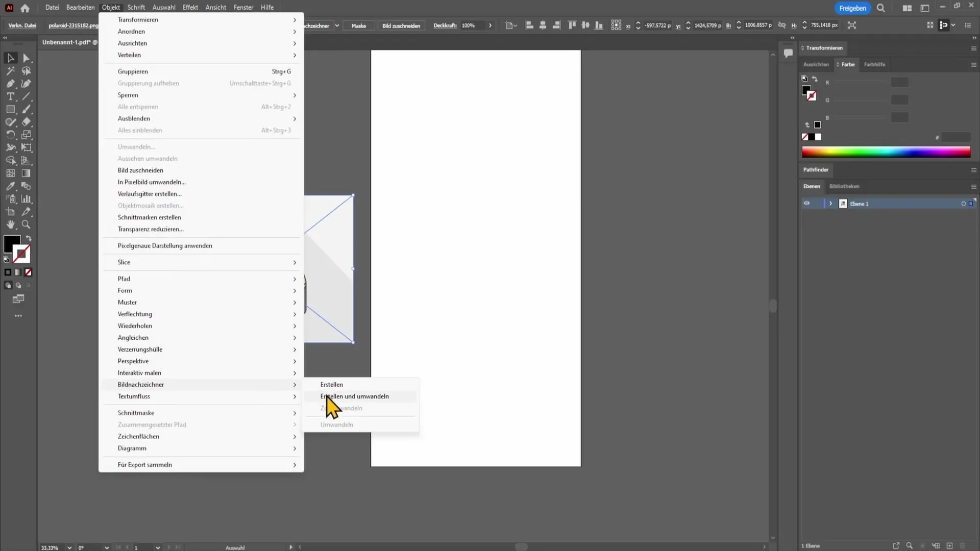Open the Illustrator home screen icon
The image size is (980, 551).
(25, 8)
